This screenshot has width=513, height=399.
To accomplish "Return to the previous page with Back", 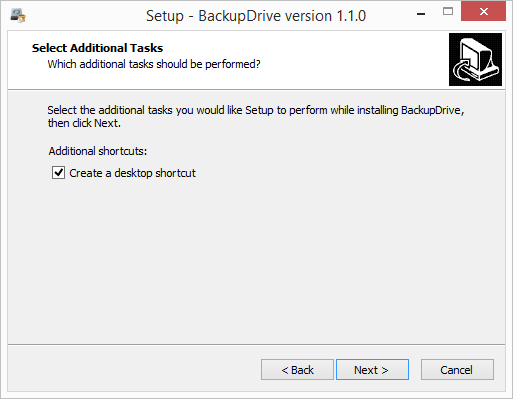I will (x=297, y=370).
